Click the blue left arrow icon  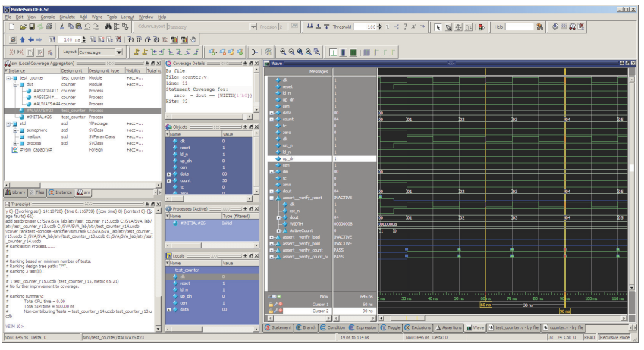tap(31, 40)
